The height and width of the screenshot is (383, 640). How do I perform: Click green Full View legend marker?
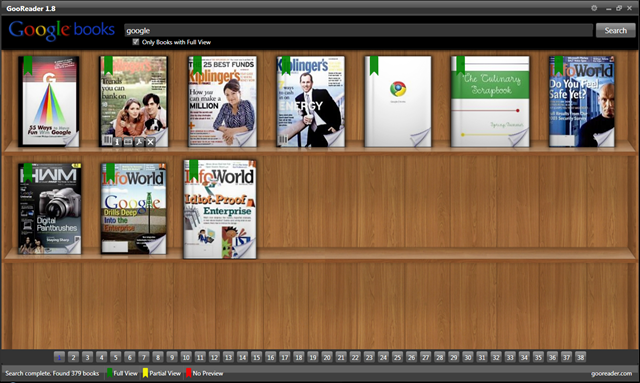(x=109, y=373)
